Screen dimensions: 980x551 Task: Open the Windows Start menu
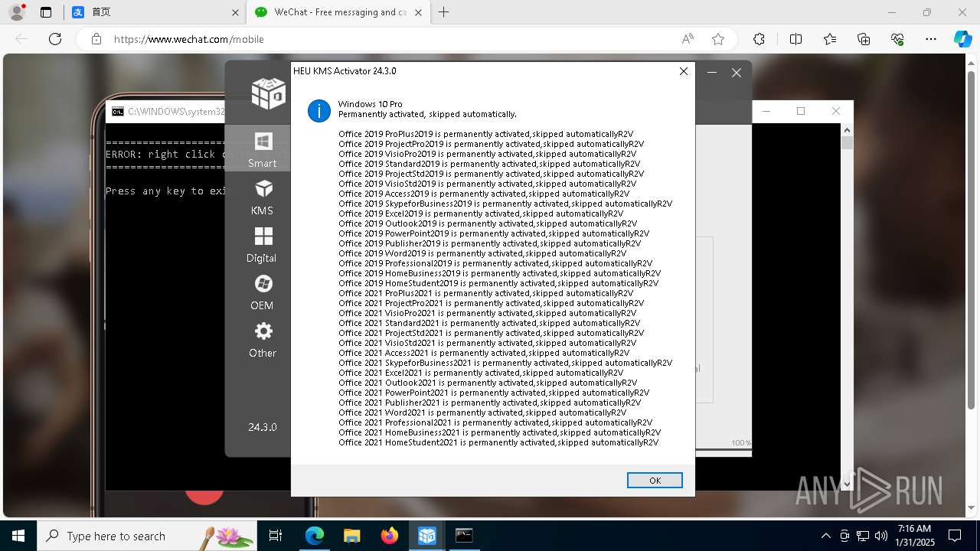pos(18,536)
